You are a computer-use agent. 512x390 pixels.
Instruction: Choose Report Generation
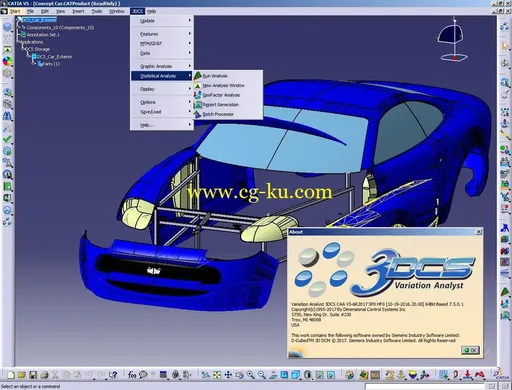pos(228,105)
